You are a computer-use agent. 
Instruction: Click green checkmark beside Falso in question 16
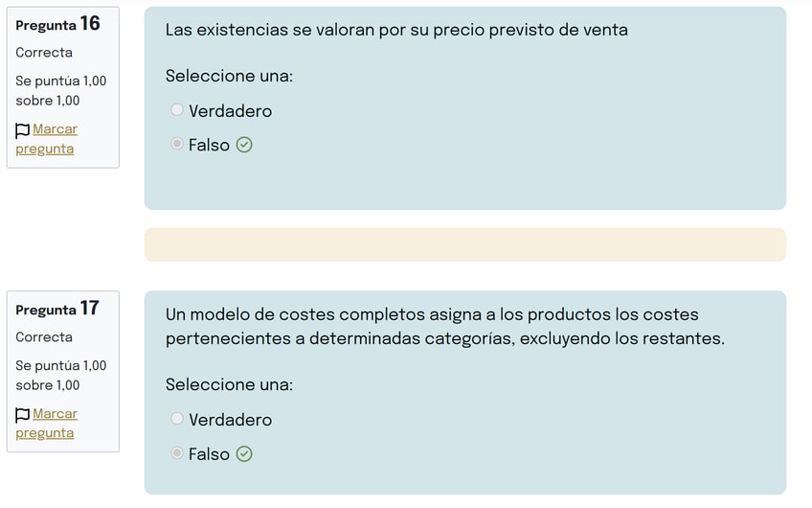244,145
